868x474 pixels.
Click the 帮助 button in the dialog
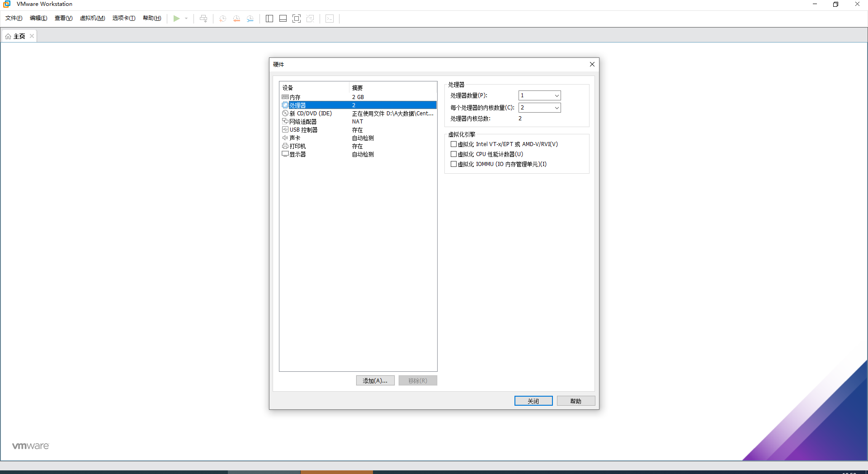(x=576, y=401)
